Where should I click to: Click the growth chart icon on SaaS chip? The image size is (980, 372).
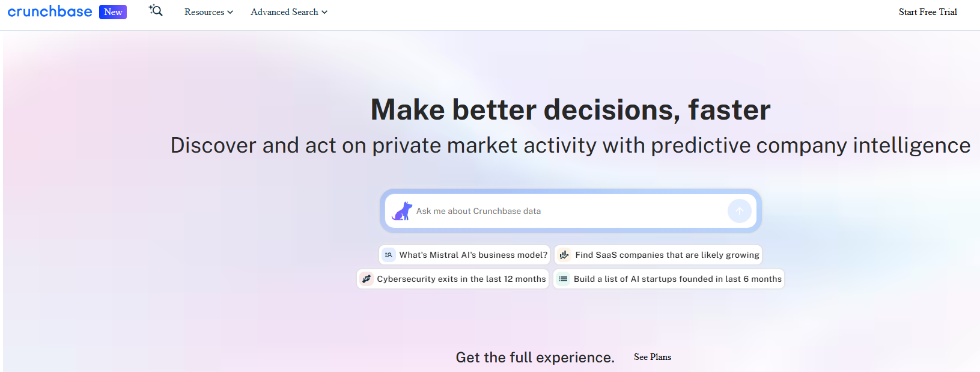pos(564,255)
